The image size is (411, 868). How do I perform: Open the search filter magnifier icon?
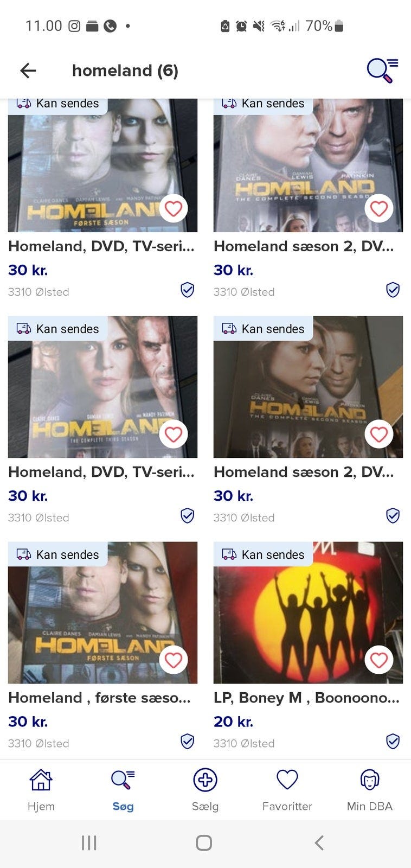[382, 71]
